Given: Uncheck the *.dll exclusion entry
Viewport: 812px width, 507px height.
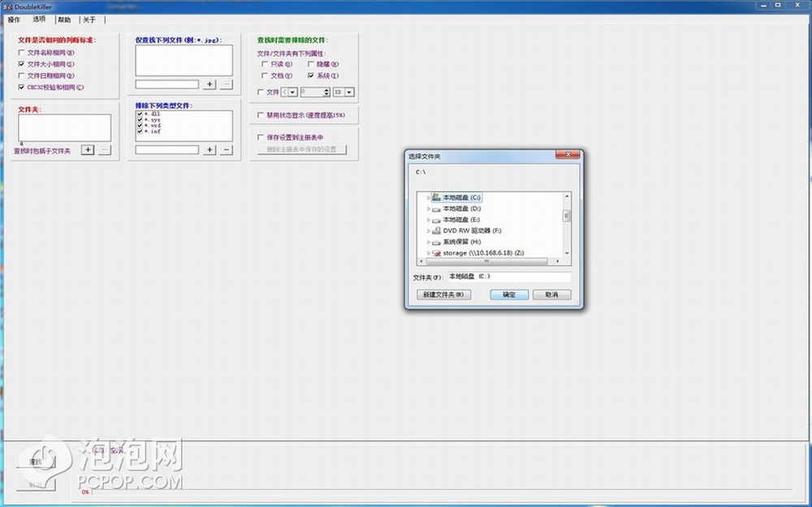Looking at the screenshot, I should click(x=140, y=114).
